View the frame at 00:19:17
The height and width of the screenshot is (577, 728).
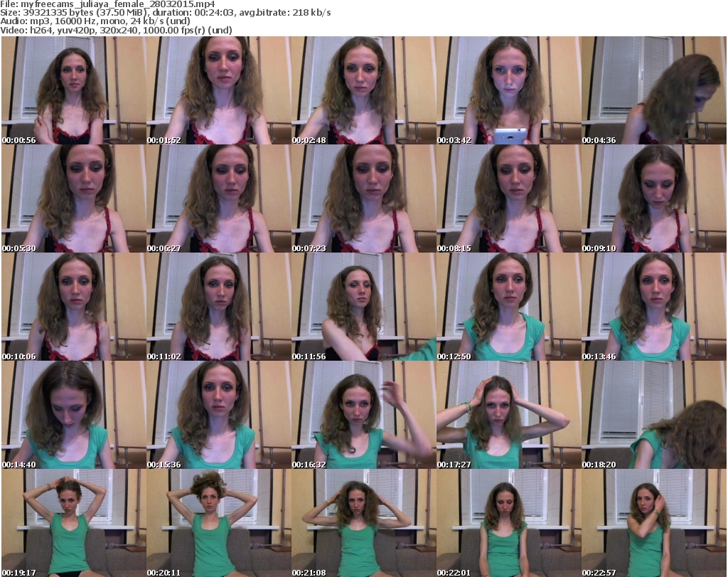[74, 524]
